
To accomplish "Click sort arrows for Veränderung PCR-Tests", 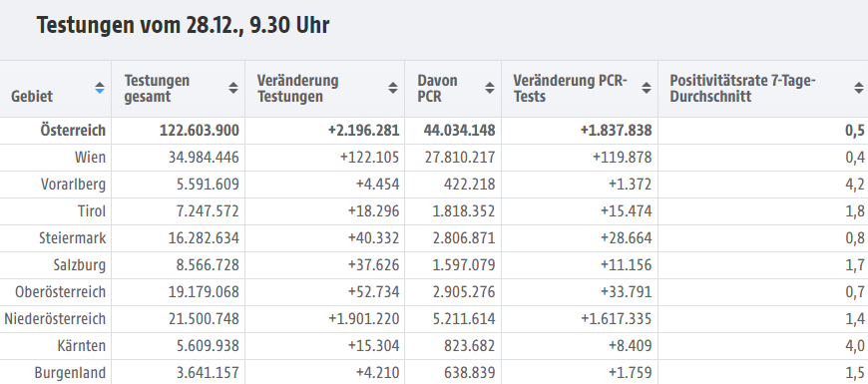I will coord(647,88).
